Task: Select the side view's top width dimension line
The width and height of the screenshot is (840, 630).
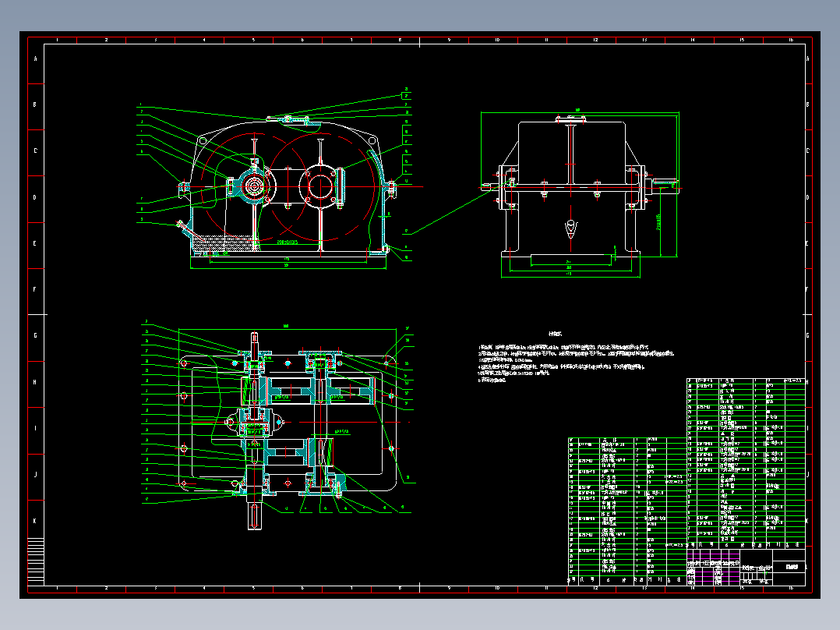Action: click(581, 112)
